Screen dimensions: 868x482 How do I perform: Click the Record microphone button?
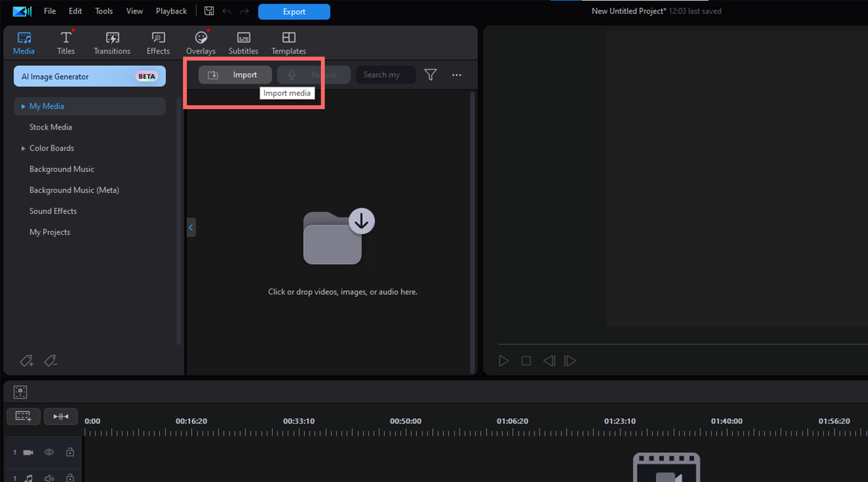(x=314, y=75)
